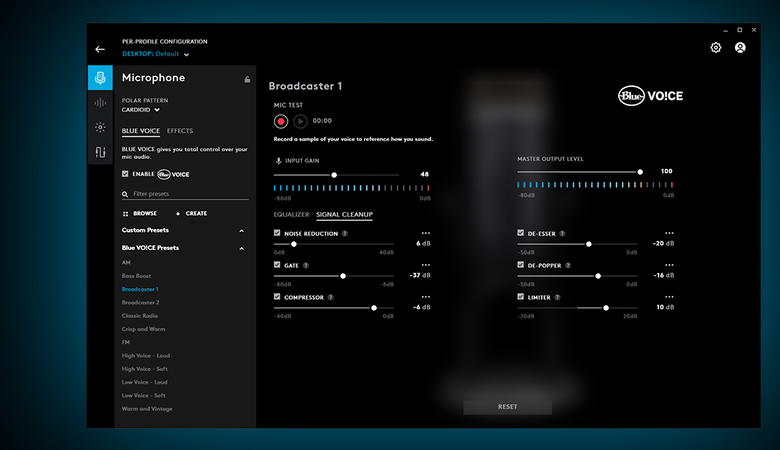This screenshot has height=450, width=780.
Task: Show Limiter help question icon
Action: [x=557, y=297]
